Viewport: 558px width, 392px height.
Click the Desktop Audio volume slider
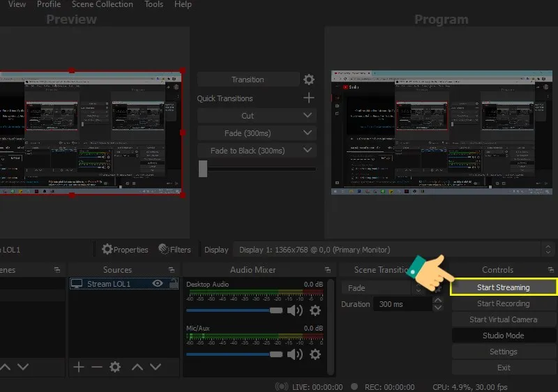(x=234, y=310)
